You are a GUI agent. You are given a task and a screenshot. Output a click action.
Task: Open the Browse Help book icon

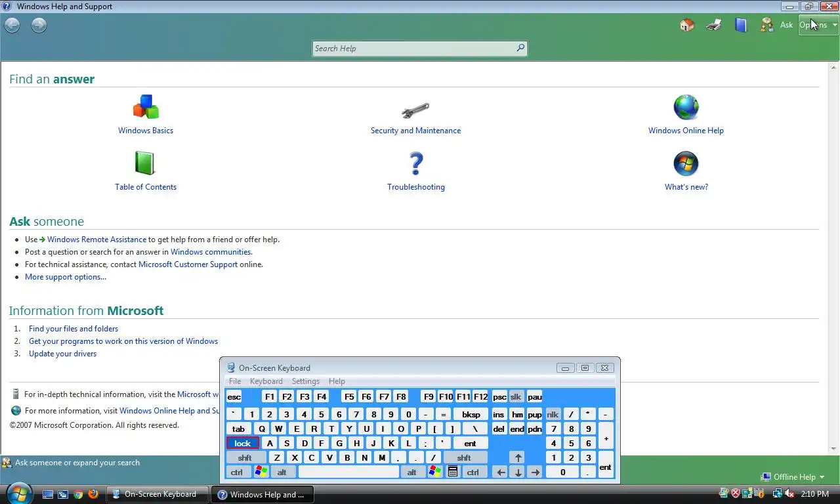[x=741, y=25]
